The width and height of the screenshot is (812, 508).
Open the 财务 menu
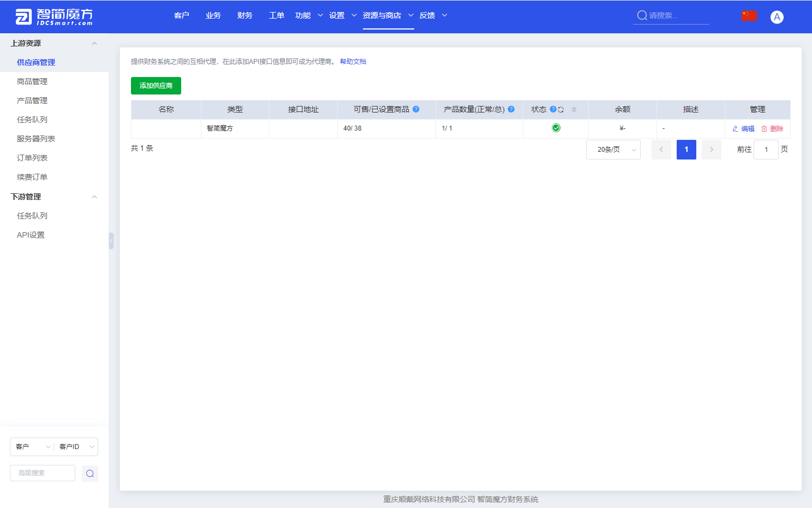[x=244, y=15]
